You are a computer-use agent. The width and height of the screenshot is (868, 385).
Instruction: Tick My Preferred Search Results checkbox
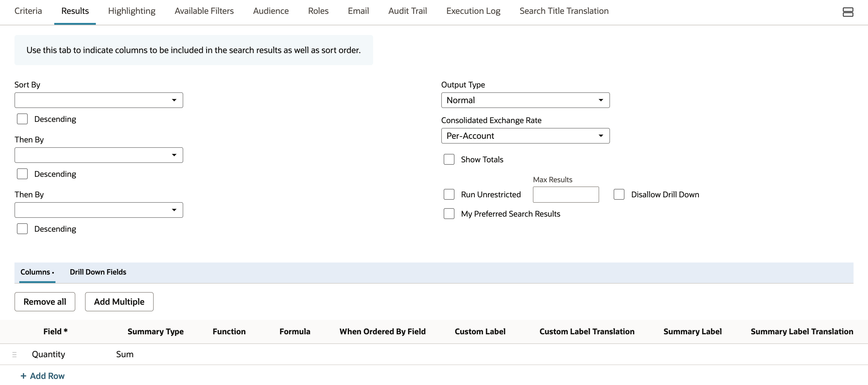449,214
